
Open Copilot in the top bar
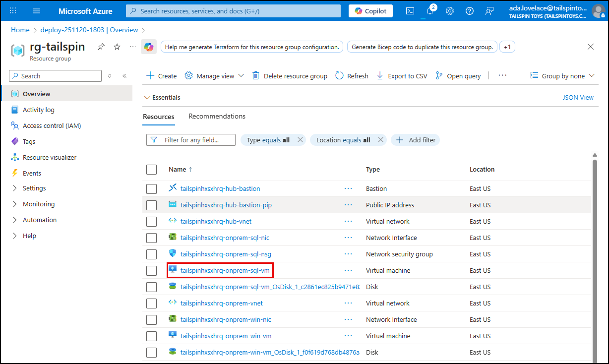click(370, 10)
